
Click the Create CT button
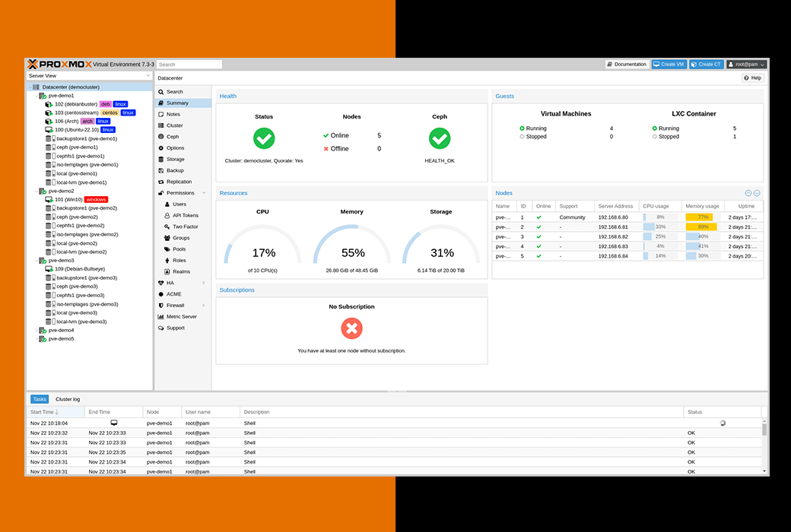[x=707, y=65]
